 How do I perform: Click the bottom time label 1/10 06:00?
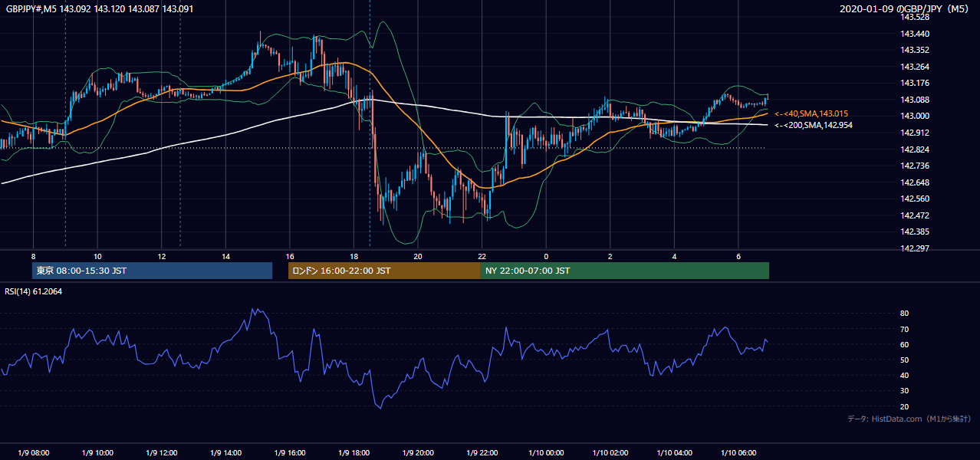click(738, 453)
